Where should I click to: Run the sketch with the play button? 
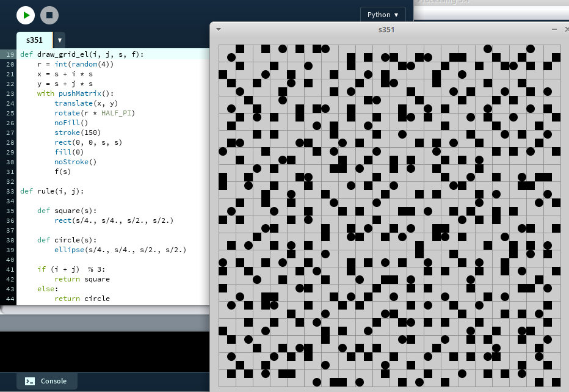[26, 15]
